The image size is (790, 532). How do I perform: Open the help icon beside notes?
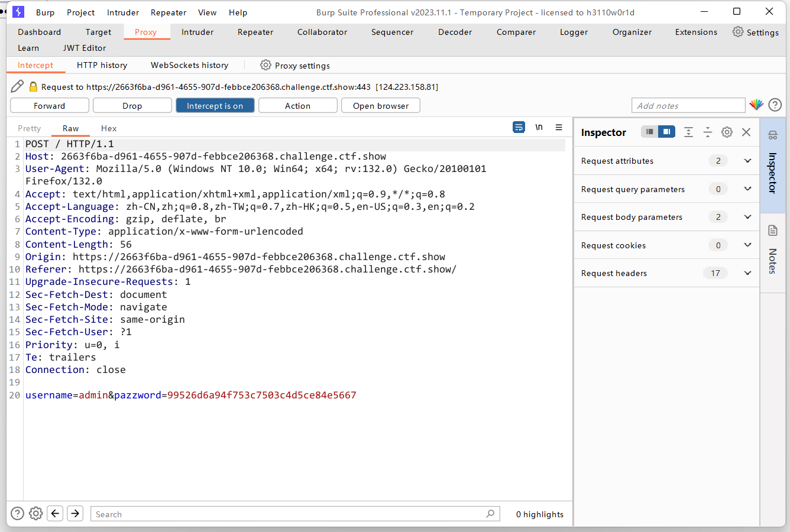point(775,105)
